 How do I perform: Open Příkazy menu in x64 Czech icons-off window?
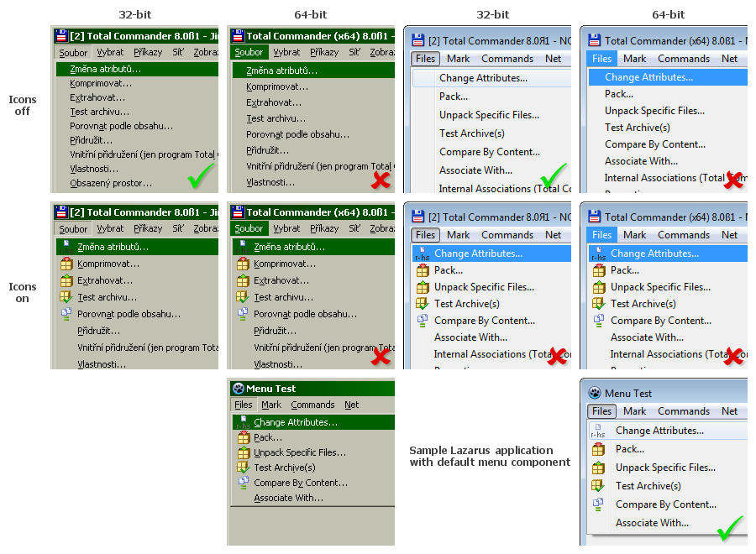click(324, 53)
